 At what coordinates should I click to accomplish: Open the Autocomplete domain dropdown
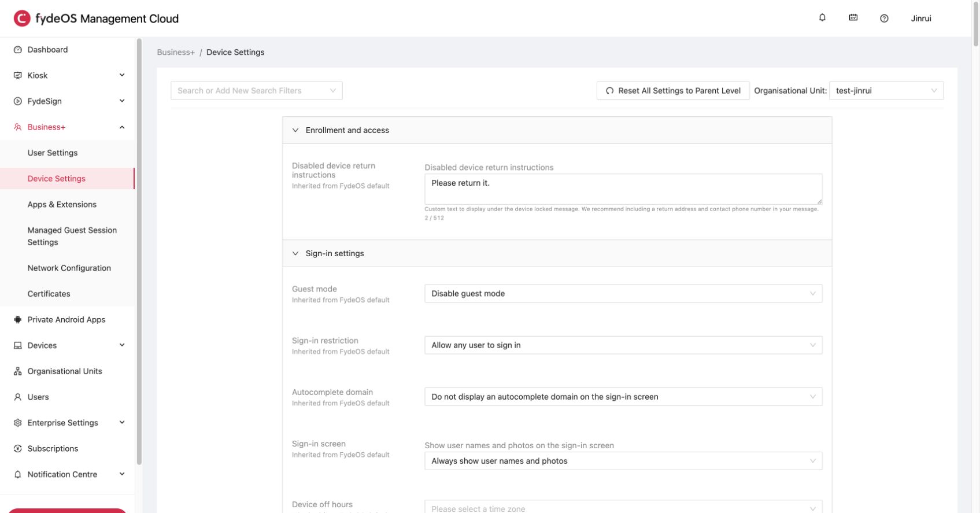pyautogui.click(x=623, y=397)
